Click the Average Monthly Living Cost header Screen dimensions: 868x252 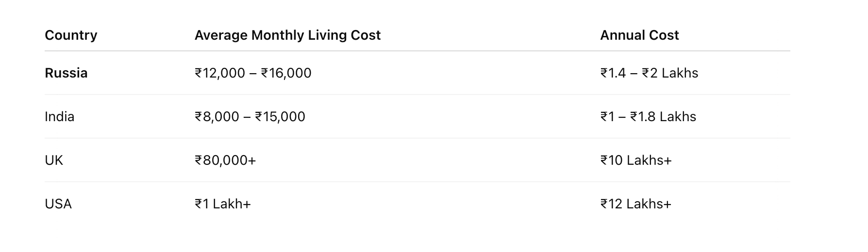click(287, 35)
